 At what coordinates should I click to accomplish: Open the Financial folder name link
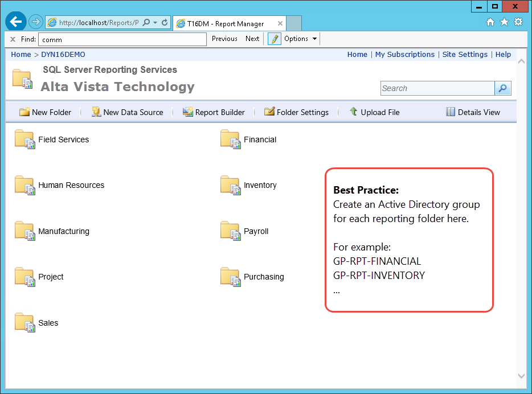[x=260, y=139]
